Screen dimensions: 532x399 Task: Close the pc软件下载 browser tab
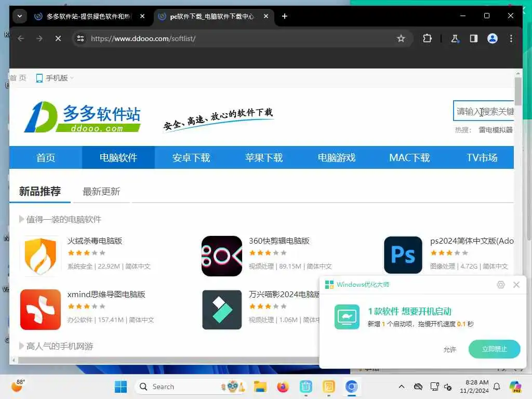pyautogui.click(x=266, y=16)
